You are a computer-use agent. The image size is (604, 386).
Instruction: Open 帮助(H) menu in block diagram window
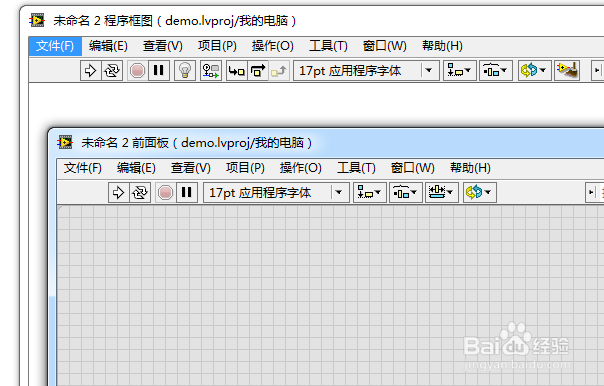click(442, 46)
